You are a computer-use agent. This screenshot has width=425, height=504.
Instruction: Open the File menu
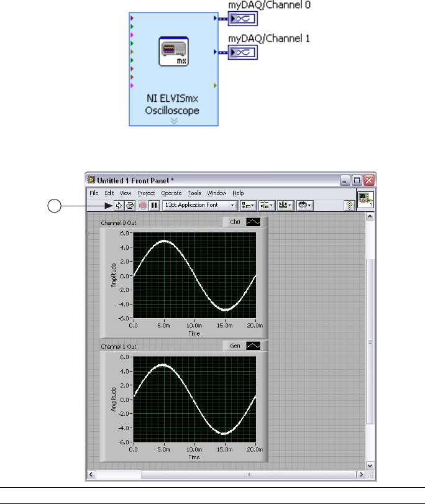[x=94, y=193]
